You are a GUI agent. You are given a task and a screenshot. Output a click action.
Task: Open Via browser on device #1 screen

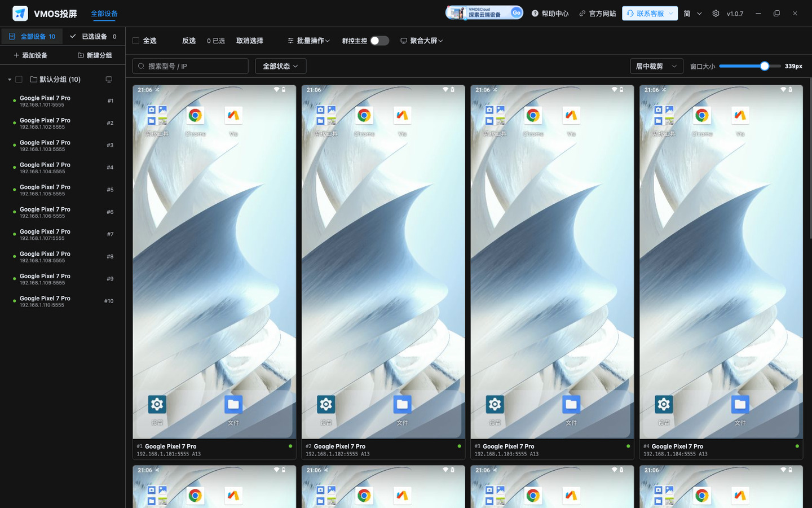click(x=233, y=116)
